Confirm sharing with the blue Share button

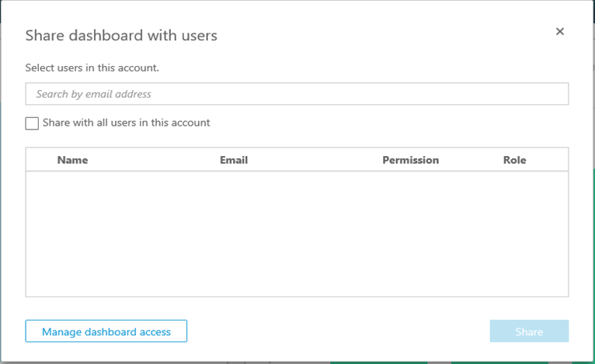coord(529,331)
